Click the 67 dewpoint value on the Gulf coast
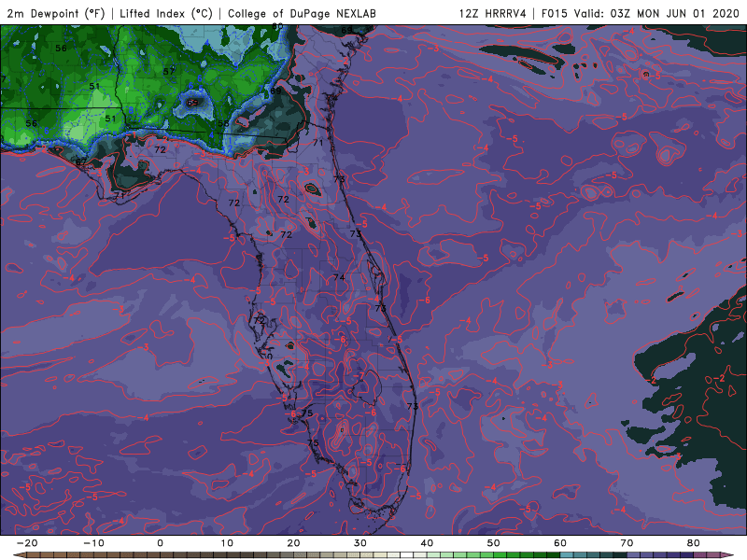 pos(81,161)
